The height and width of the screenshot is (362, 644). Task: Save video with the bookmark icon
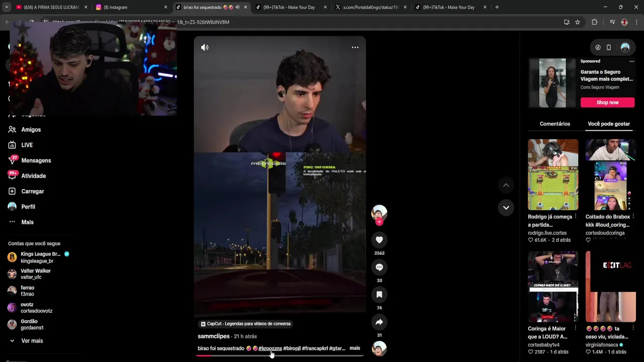point(379,294)
